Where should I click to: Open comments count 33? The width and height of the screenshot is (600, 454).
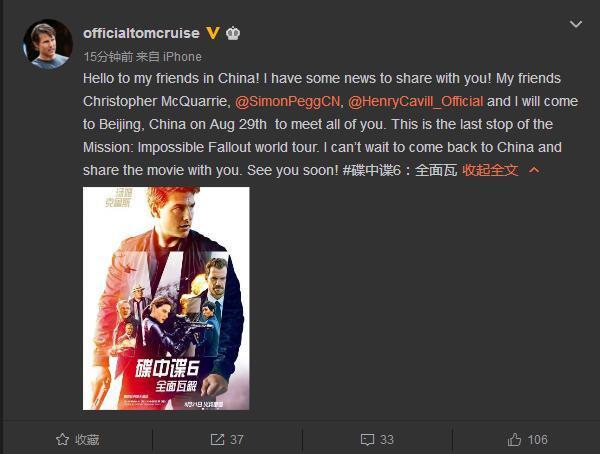(x=386, y=439)
